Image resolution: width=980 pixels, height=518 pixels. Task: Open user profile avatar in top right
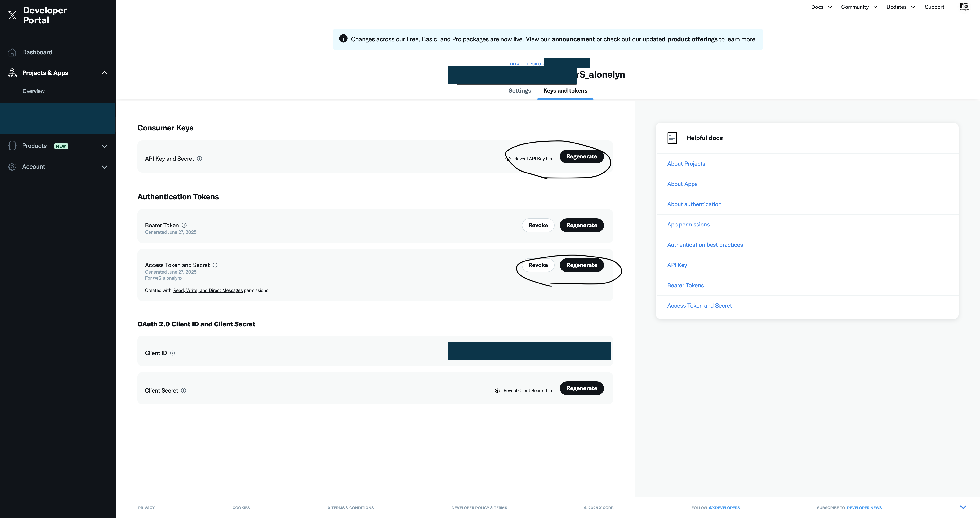(x=964, y=7)
